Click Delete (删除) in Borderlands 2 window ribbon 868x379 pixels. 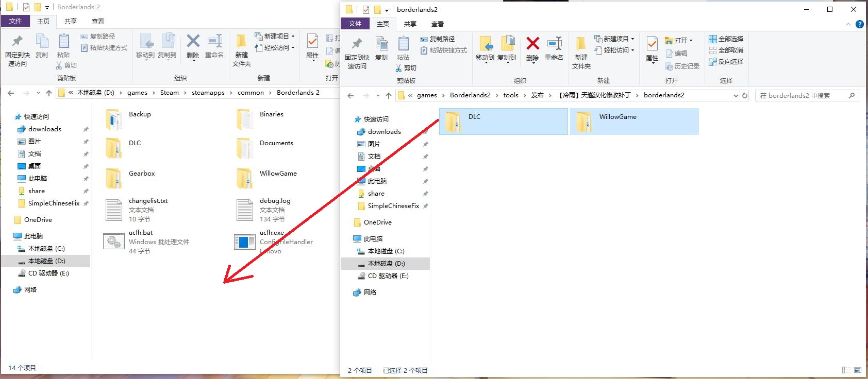(x=193, y=46)
